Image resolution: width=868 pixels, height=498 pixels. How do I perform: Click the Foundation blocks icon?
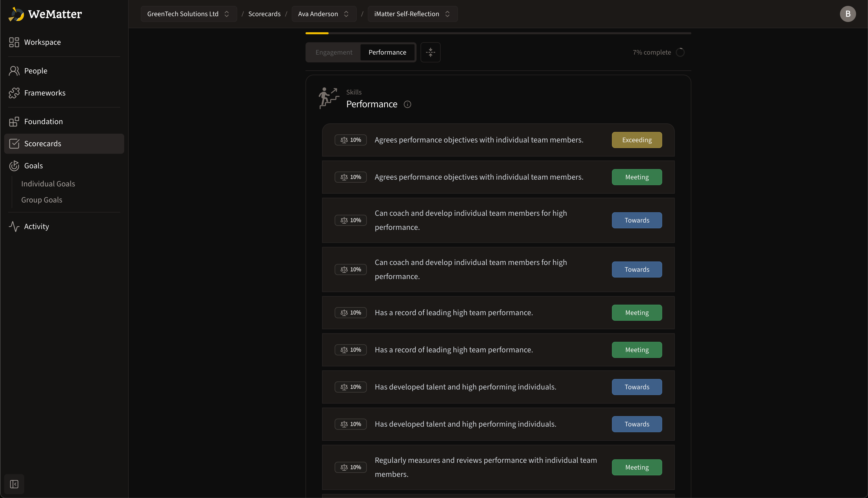14,121
